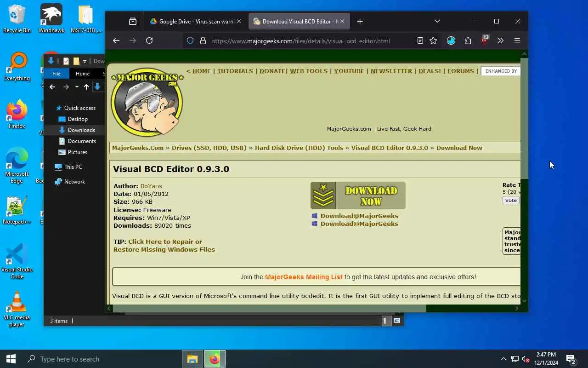Click first Download@MajorGeeks link

pos(359,216)
